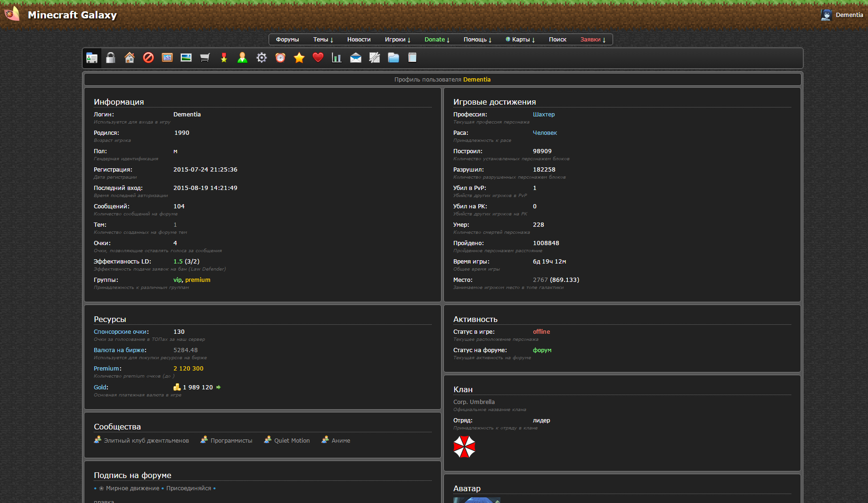Click the форум status link
The width and height of the screenshot is (868, 503).
(542, 350)
